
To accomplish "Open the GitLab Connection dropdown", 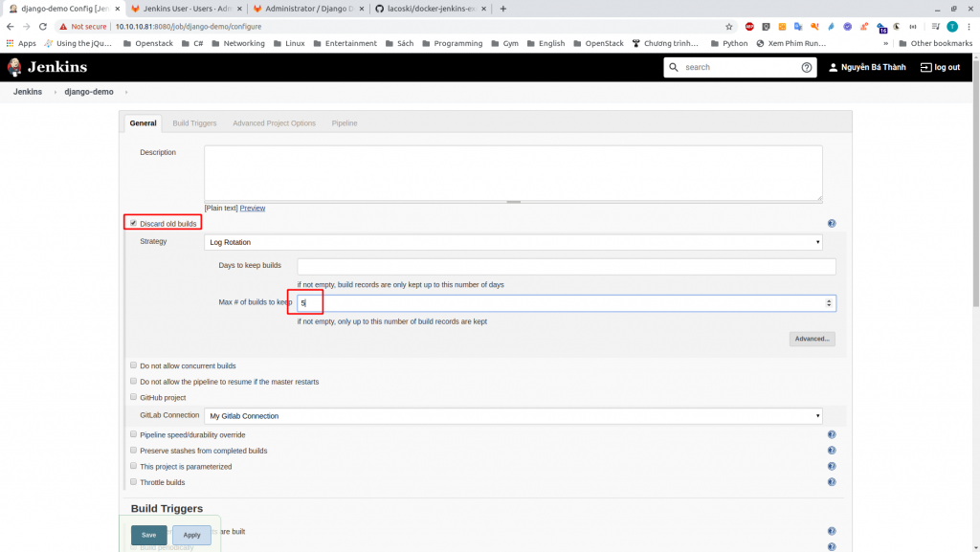I will 513,416.
